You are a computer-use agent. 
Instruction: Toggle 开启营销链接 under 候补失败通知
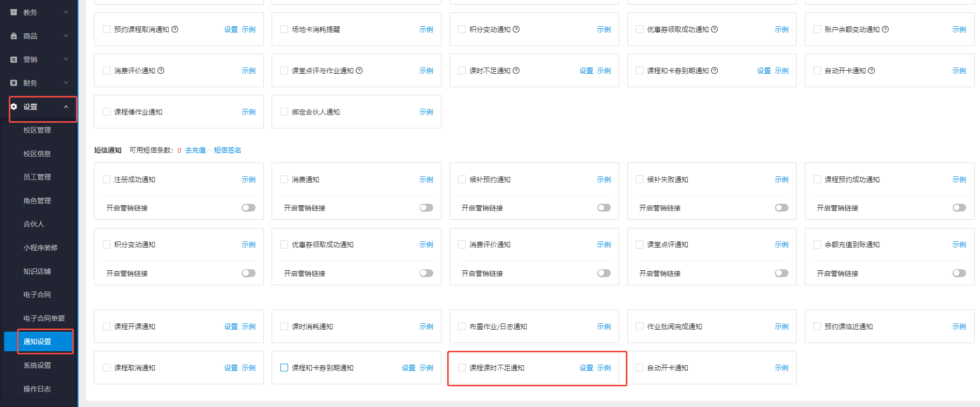pyautogui.click(x=781, y=208)
